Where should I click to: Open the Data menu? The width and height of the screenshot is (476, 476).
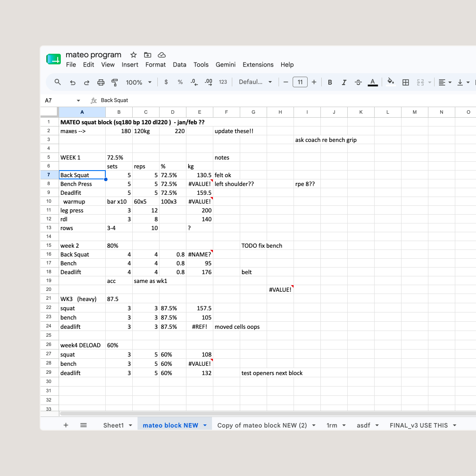coord(179,65)
